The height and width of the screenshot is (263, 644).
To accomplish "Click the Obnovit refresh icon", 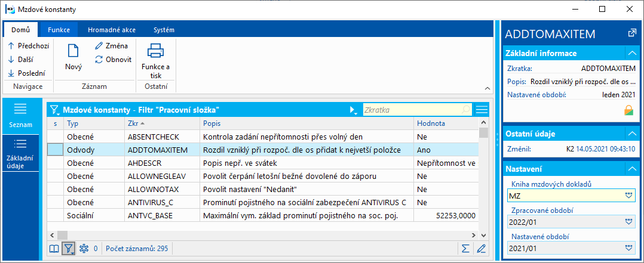I will tap(99, 60).
